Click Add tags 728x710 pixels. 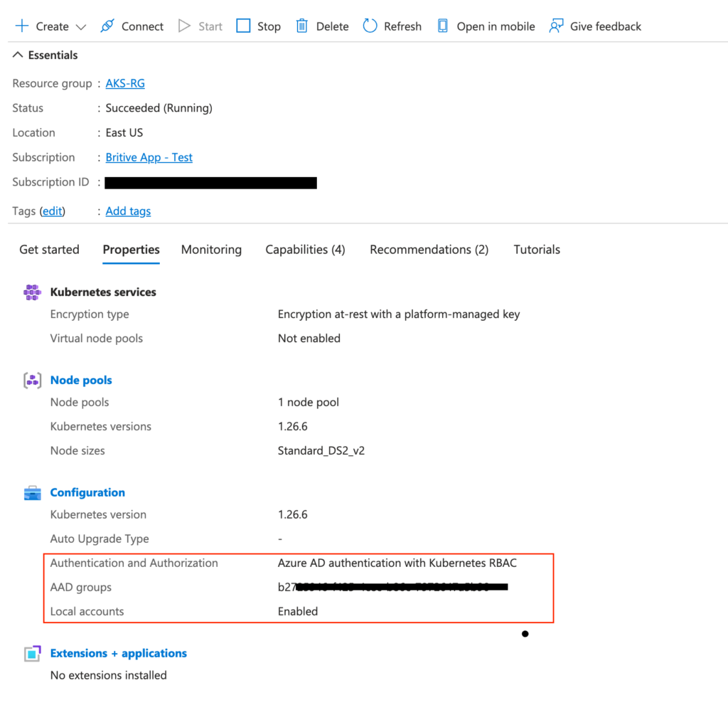coord(128,211)
